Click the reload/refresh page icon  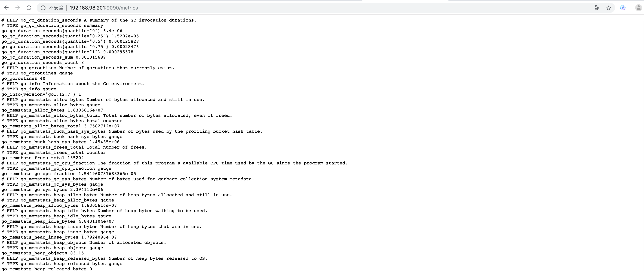(29, 8)
